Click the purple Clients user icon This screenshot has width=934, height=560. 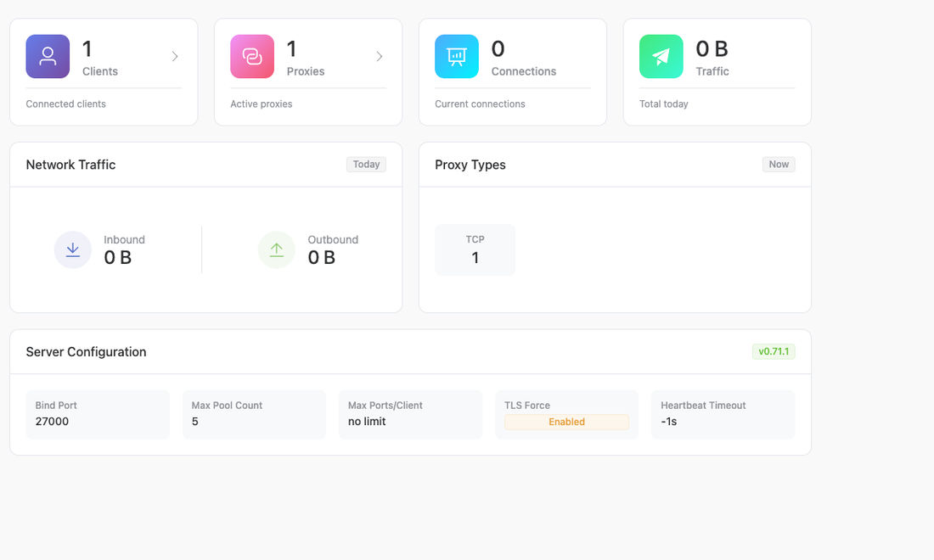coord(48,57)
